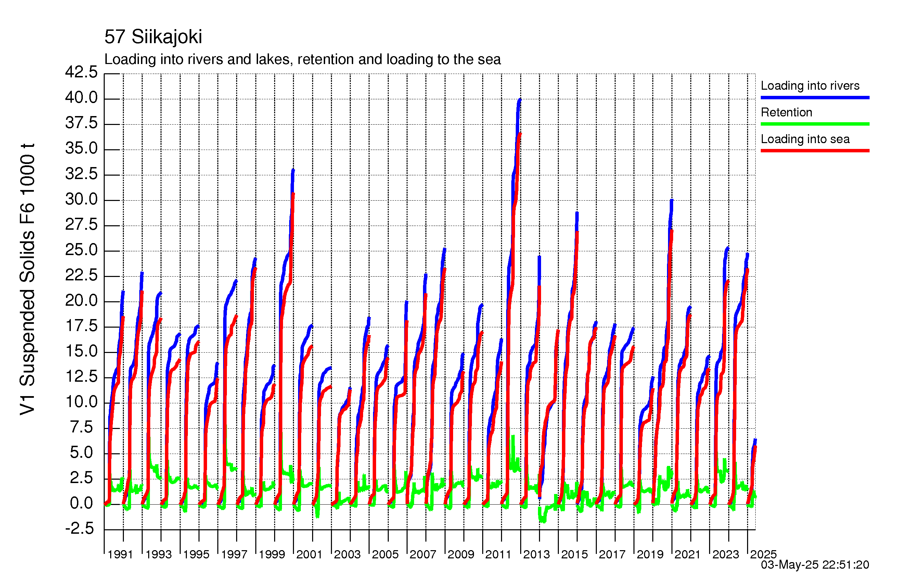This screenshot has width=924, height=582.
Task: Click the y-axis value 42.5
Action: (81, 72)
